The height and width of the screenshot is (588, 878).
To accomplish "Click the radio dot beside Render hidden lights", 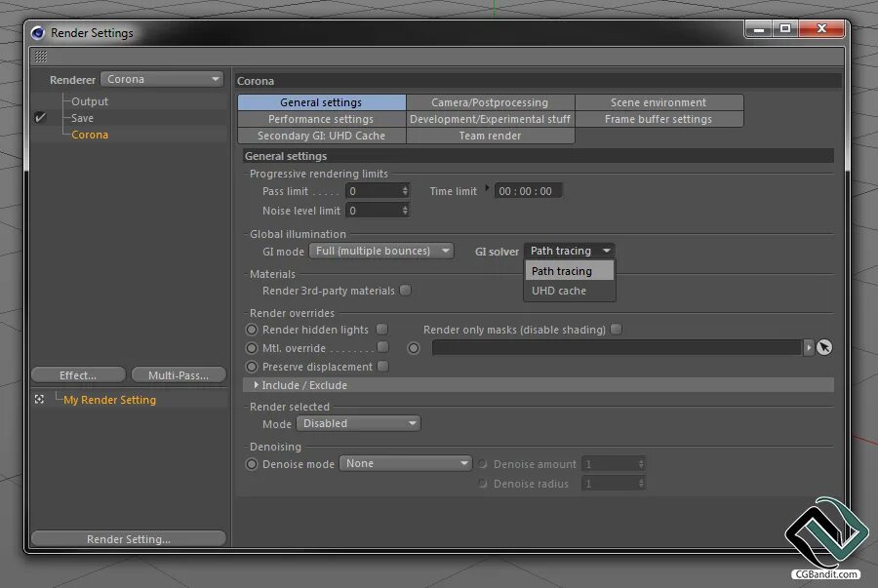I will point(252,330).
